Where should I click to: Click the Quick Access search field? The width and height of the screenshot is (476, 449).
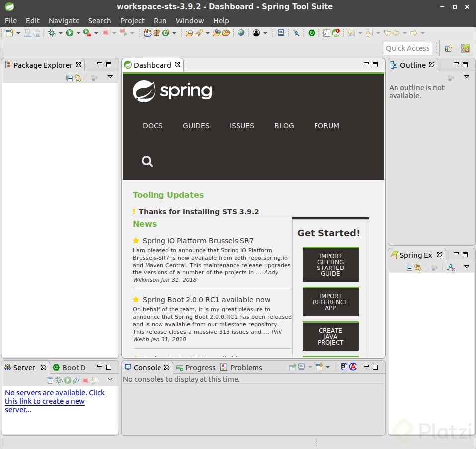click(408, 48)
